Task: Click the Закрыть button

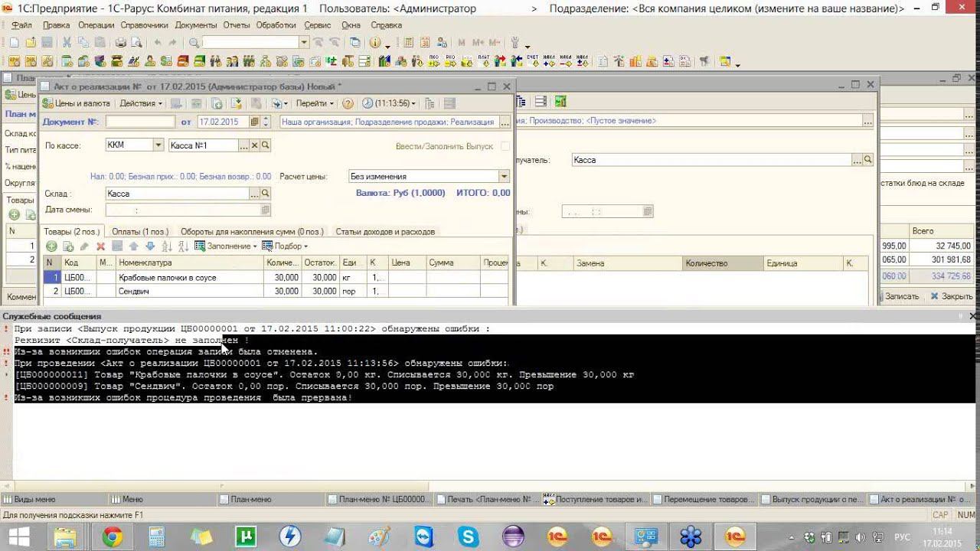Action: click(x=952, y=296)
